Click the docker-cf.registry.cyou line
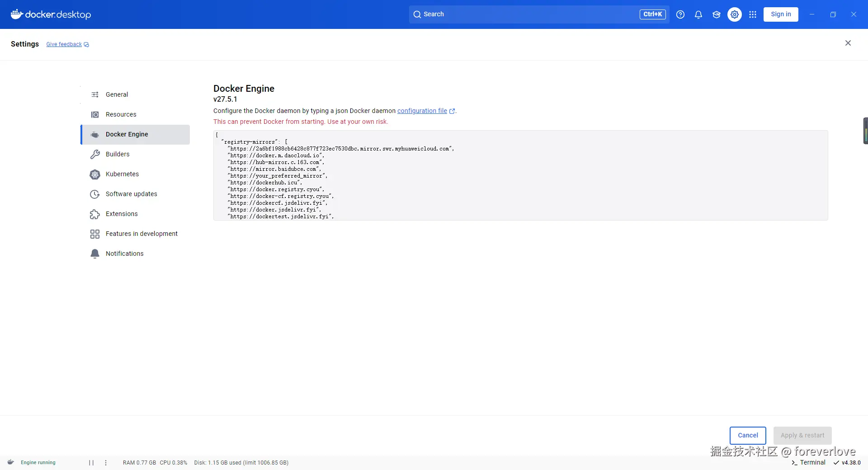Viewport: 868px width, 470px height. click(x=281, y=196)
